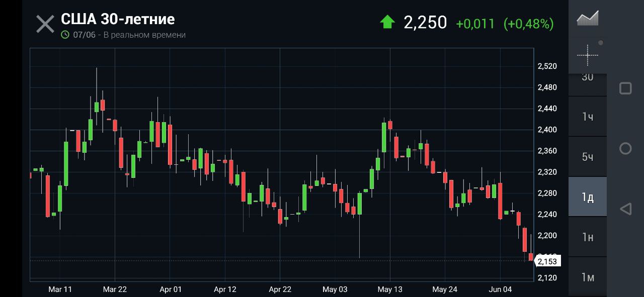Click the 2,520 price axis label

(547, 66)
